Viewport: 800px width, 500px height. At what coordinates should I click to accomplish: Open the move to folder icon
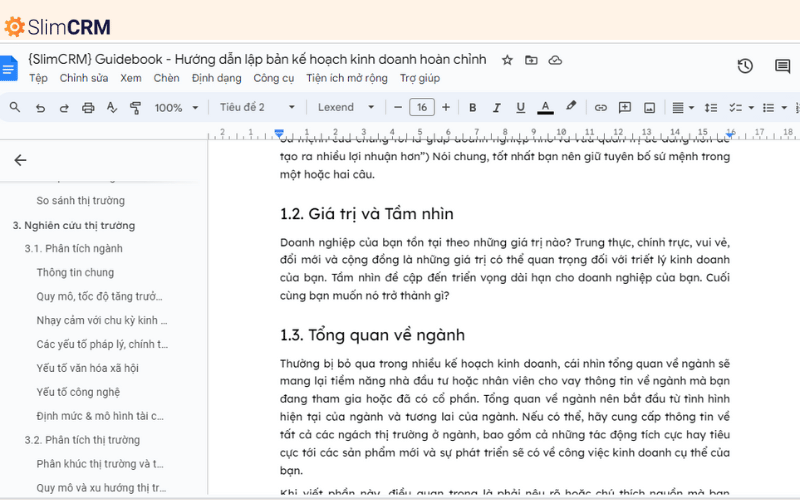[x=531, y=60]
